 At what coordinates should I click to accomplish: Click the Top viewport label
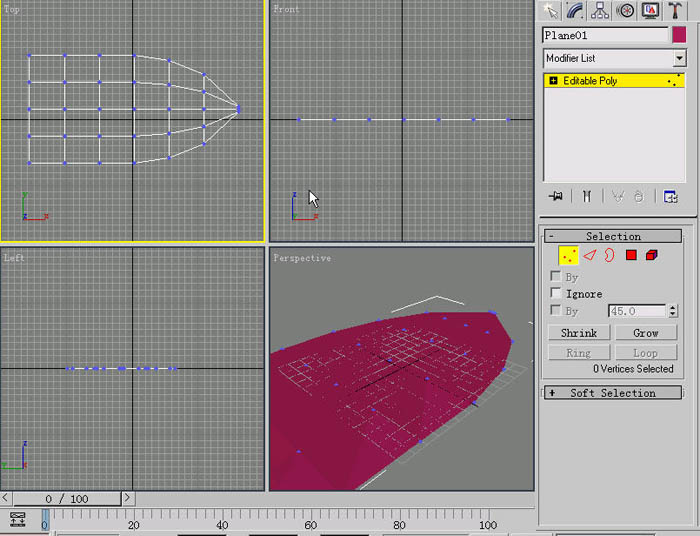[x=12, y=9]
